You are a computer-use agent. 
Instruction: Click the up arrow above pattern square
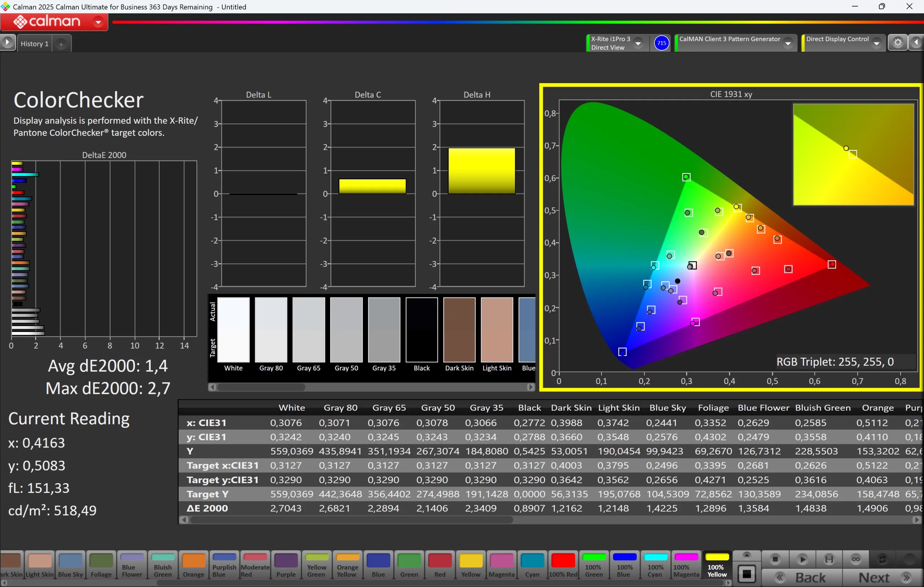click(746, 555)
